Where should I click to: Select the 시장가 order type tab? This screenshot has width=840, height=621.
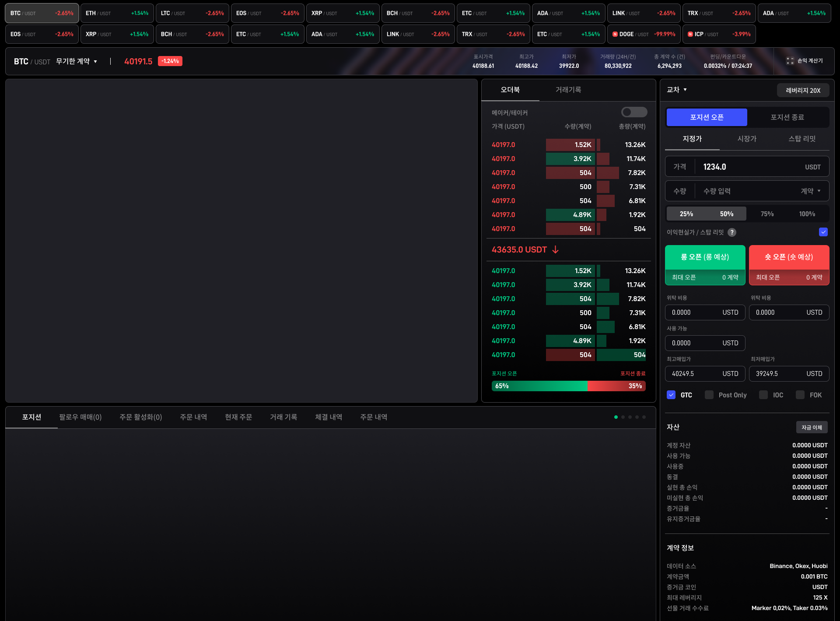tap(747, 139)
